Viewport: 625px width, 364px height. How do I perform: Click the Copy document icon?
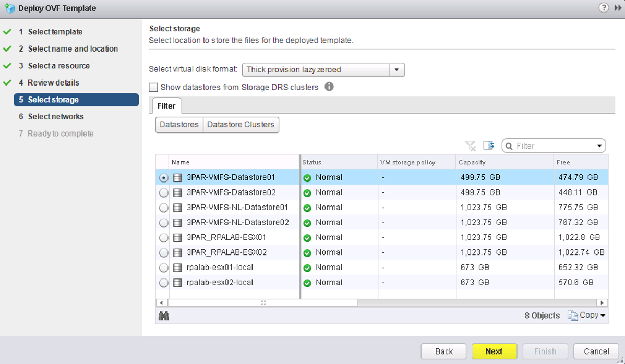(x=573, y=316)
